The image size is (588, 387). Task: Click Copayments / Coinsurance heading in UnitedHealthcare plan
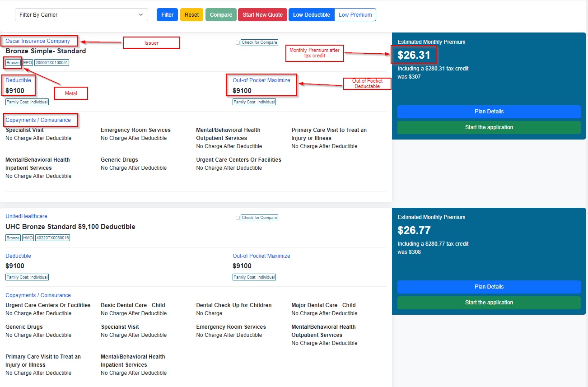[38, 295]
